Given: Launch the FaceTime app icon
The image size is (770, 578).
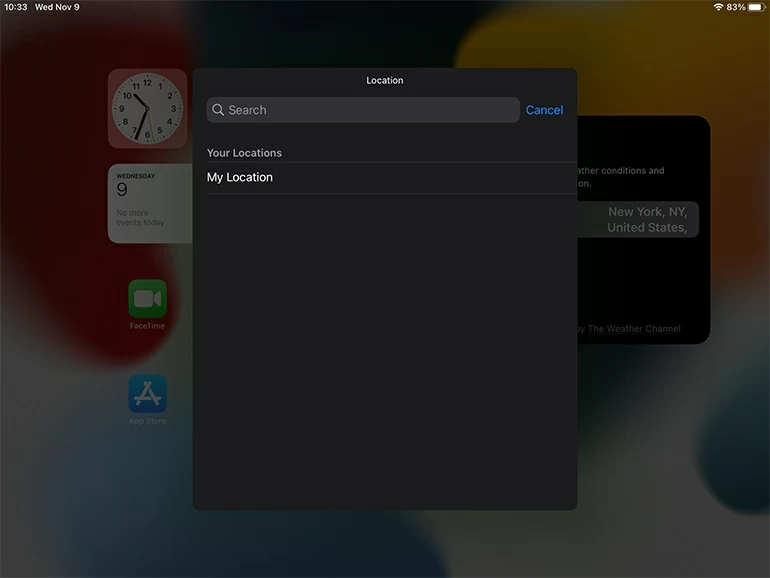Looking at the screenshot, I should (147, 299).
